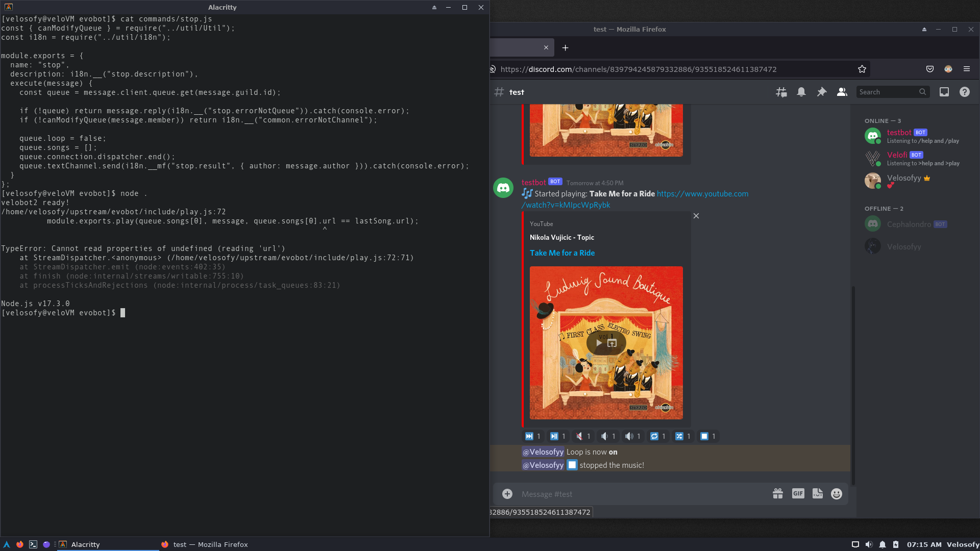980x551 pixels.
Task: Open the emoji picker
Action: [x=836, y=493]
